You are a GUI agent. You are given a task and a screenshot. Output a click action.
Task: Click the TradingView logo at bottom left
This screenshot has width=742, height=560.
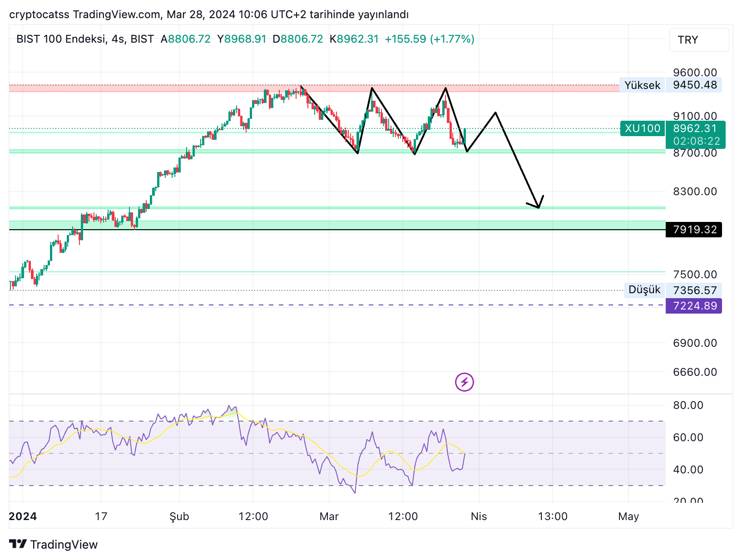[x=54, y=544]
